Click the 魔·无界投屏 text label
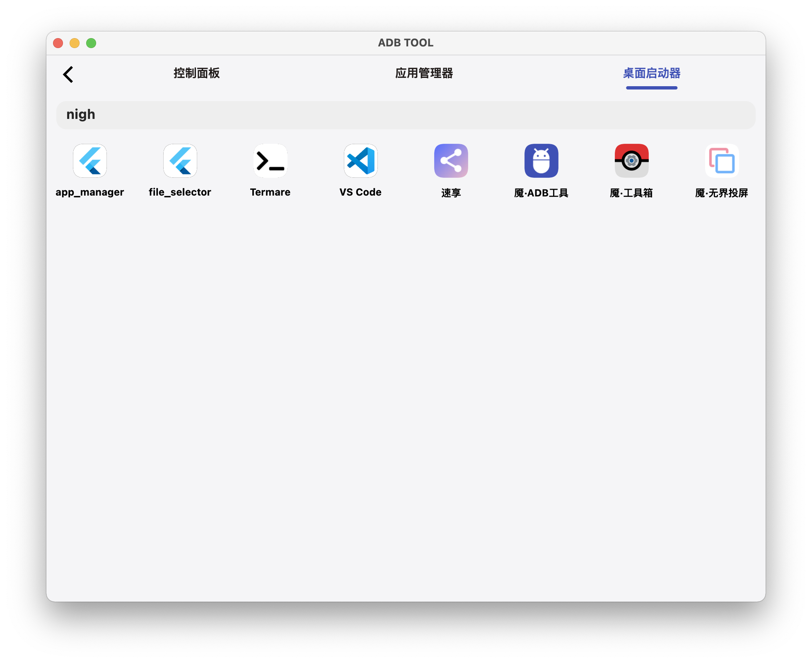The width and height of the screenshot is (812, 663). tap(722, 193)
